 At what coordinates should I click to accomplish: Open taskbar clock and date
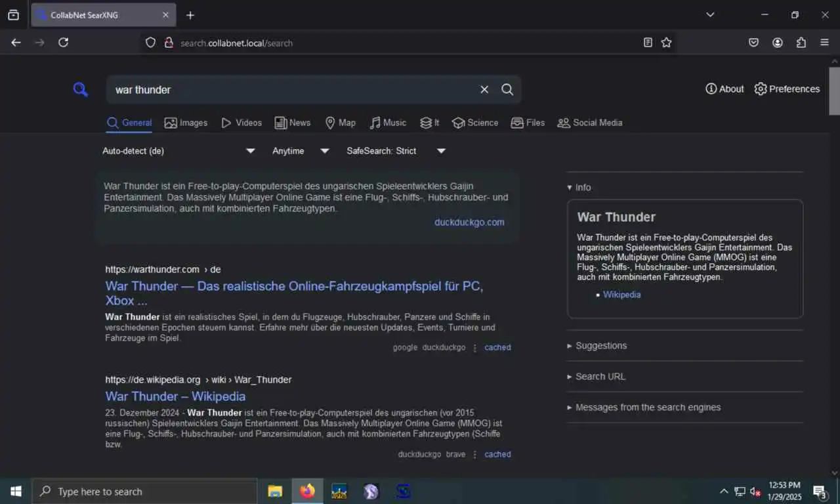[x=784, y=491]
